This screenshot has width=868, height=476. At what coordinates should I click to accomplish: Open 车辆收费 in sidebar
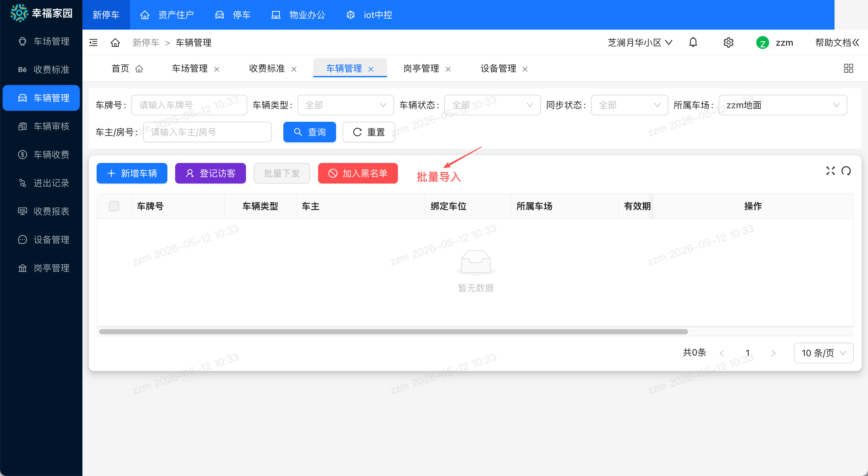[x=41, y=154]
